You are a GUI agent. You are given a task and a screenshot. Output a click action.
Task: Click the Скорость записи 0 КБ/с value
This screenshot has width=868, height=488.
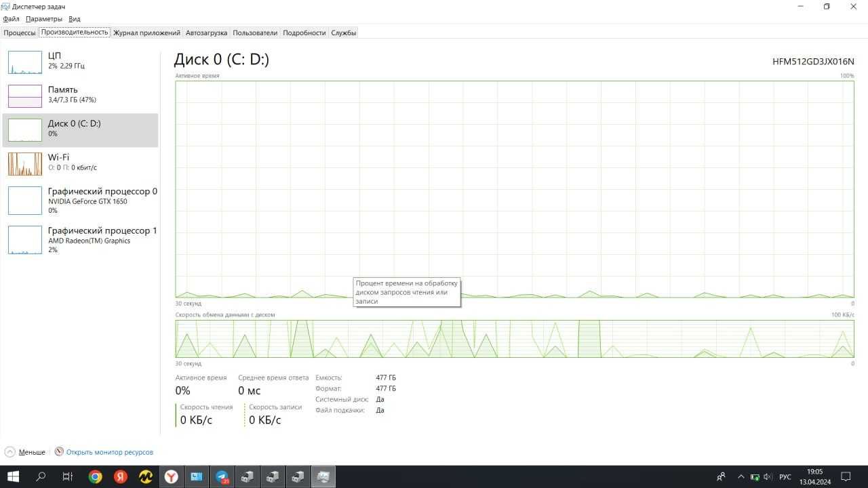point(264,420)
